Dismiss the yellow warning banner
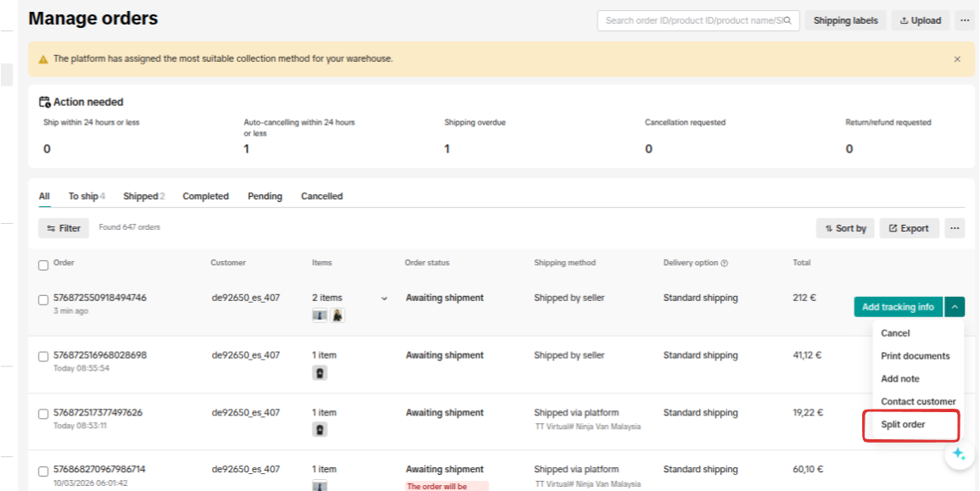 point(957,59)
